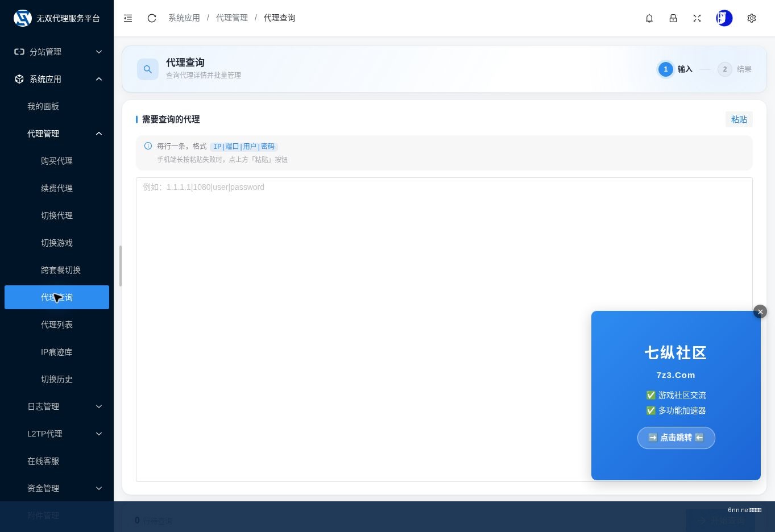Click the info icon in the hint box
The height and width of the screenshot is (532, 775).
pos(148,146)
